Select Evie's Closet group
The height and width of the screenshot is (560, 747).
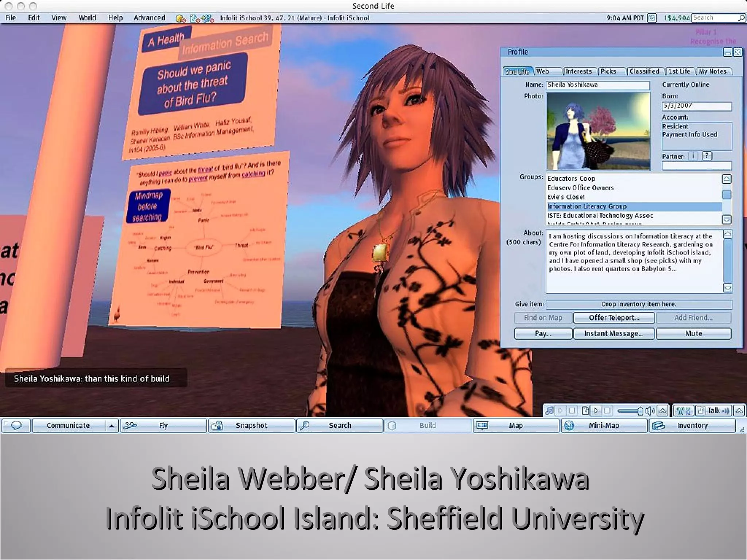click(x=634, y=197)
